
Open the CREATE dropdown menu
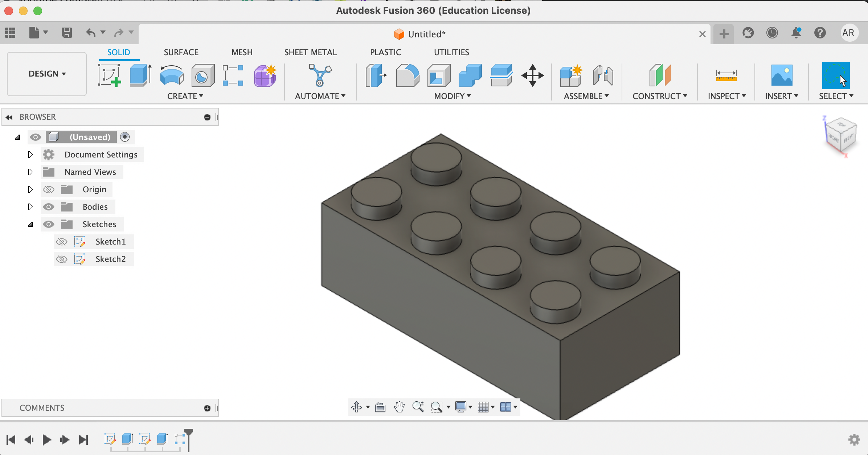(185, 96)
